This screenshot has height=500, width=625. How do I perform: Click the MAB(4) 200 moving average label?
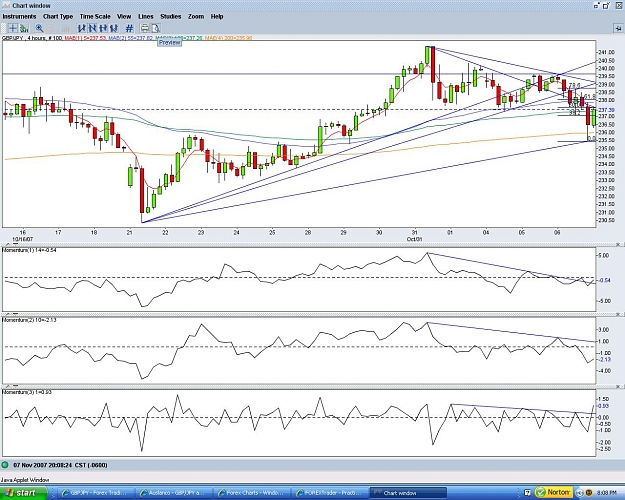pos(229,38)
